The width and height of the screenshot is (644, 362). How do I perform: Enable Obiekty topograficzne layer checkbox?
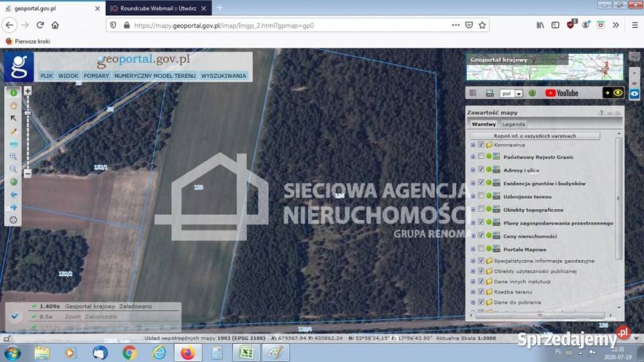tap(481, 209)
